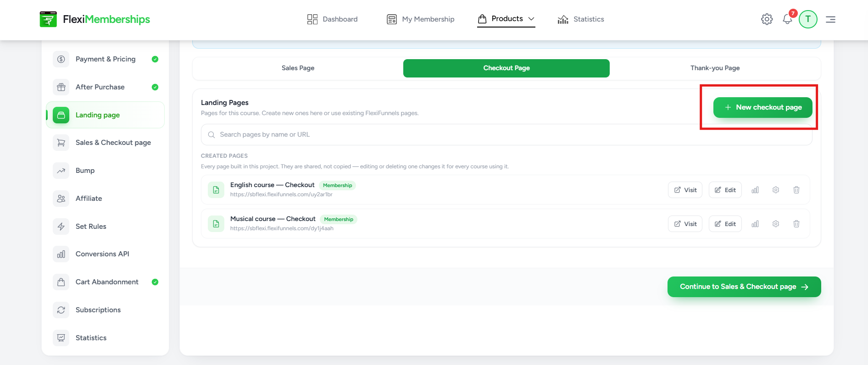Viewport: 868px width, 365px height.
Task: Click the Sales & Checkout cart icon
Action: click(x=61, y=143)
